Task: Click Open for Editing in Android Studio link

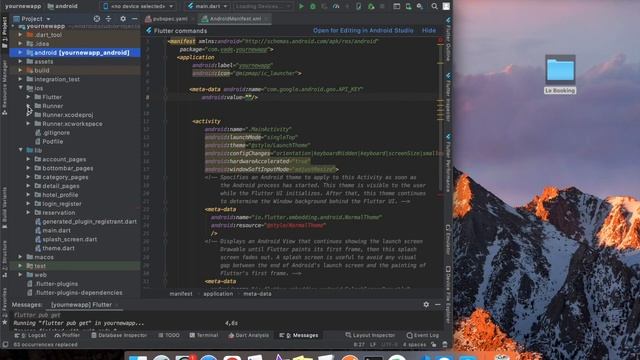Action: point(363,31)
